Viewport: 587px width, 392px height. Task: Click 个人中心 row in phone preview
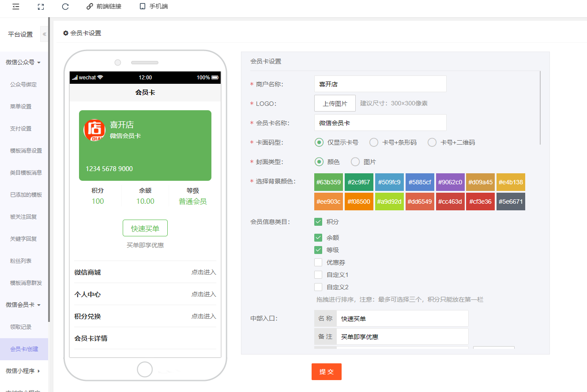(145, 294)
